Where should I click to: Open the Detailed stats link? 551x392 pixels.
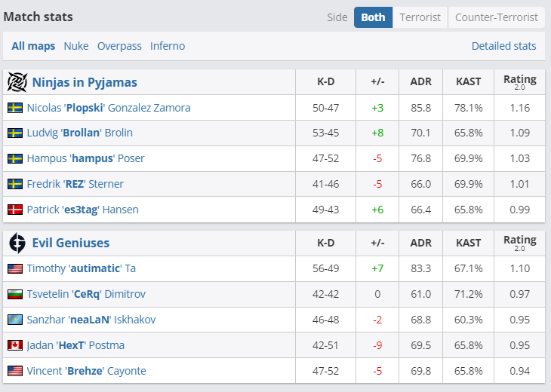click(503, 46)
